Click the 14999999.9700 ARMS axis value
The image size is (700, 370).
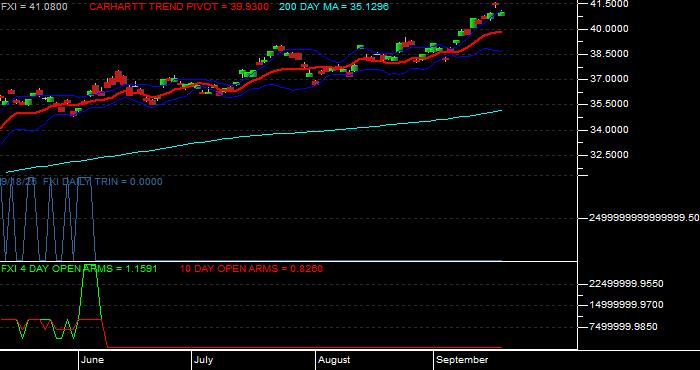point(627,305)
